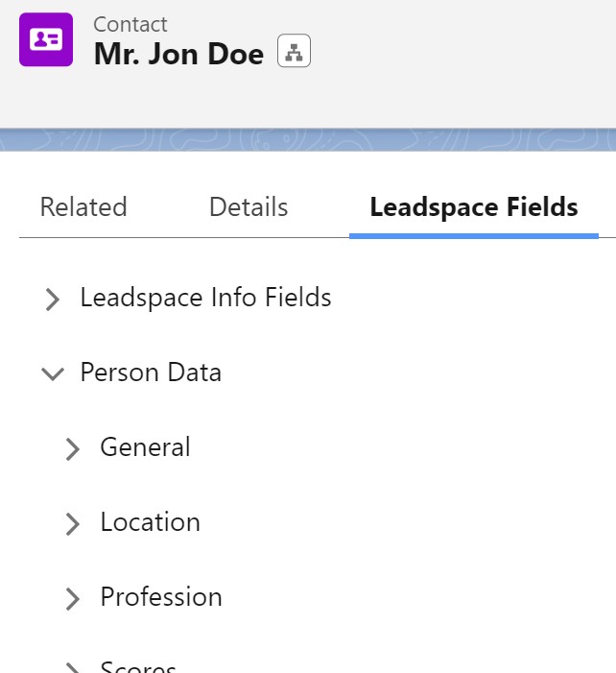Expand the Location section chevron
The height and width of the screenshot is (673, 616).
tap(73, 524)
